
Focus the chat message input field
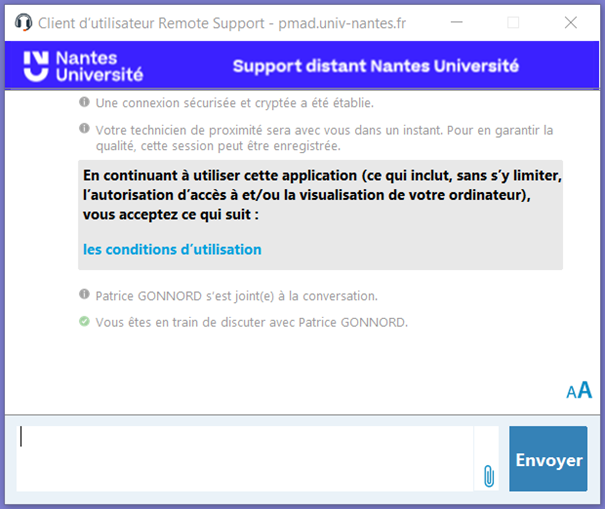tap(244, 458)
